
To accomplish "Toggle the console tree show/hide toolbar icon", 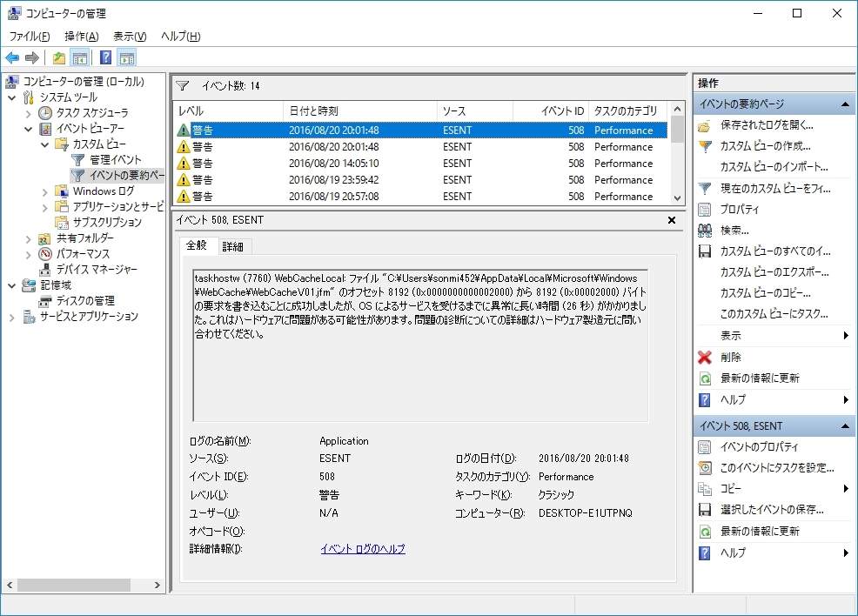I will tap(80, 57).
